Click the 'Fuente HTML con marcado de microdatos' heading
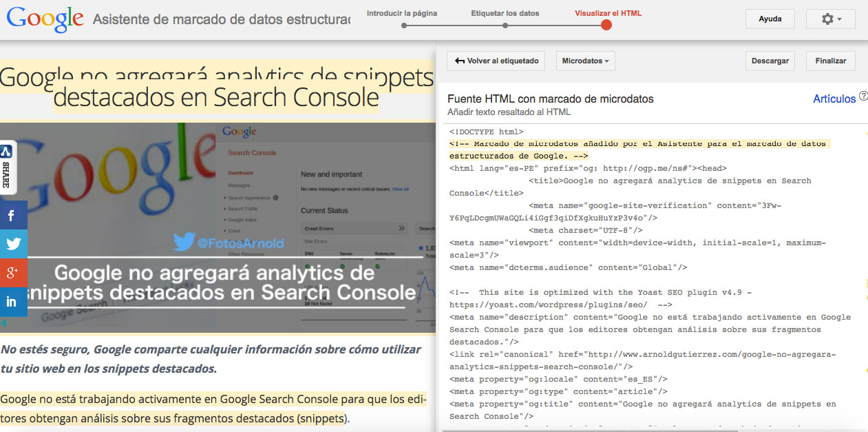 click(x=550, y=99)
